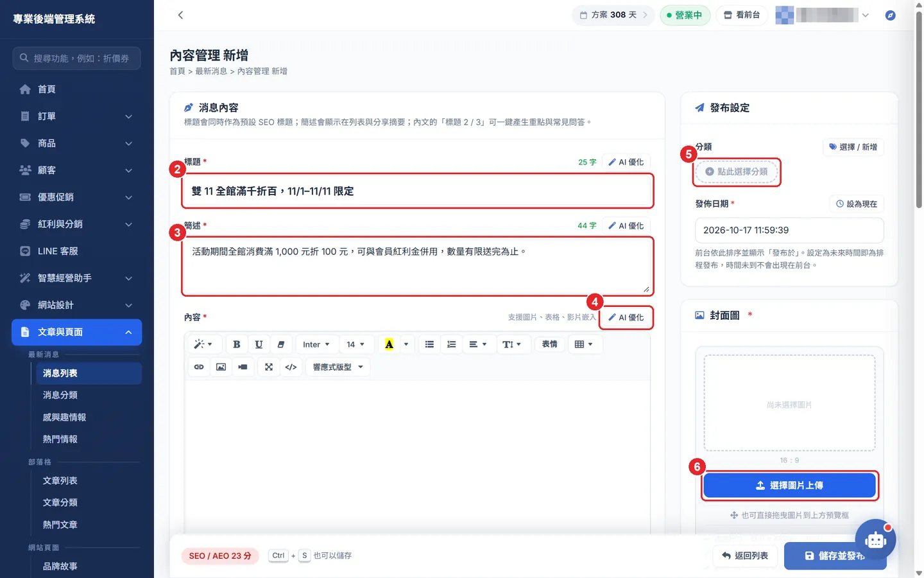Open LINE 客服 in the sidebar
924x578 pixels.
pyautogui.click(x=76, y=251)
